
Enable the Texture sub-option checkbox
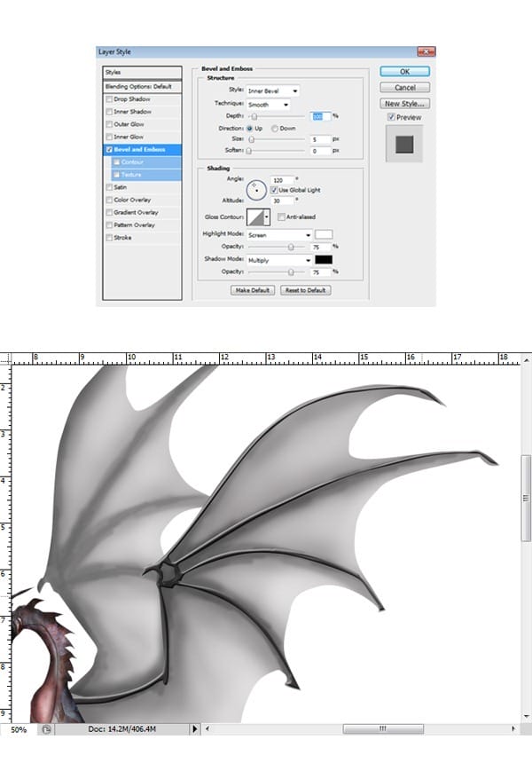tap(117, 175)
